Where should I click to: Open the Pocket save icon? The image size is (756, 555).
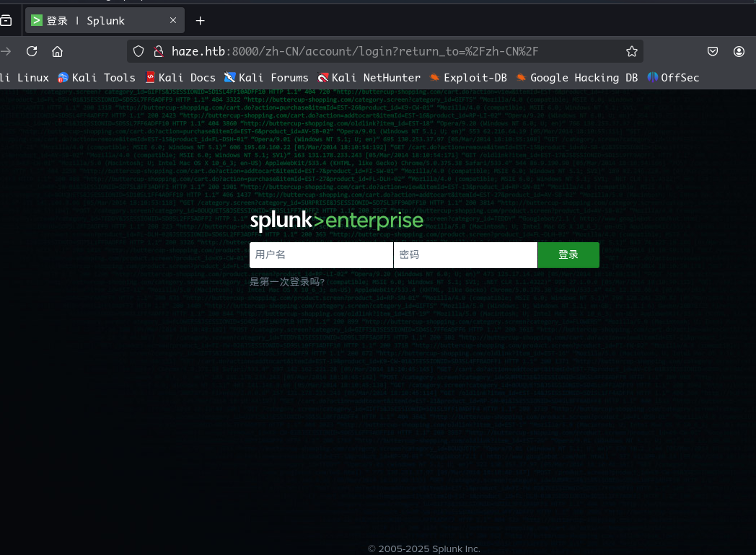(713, 51)
